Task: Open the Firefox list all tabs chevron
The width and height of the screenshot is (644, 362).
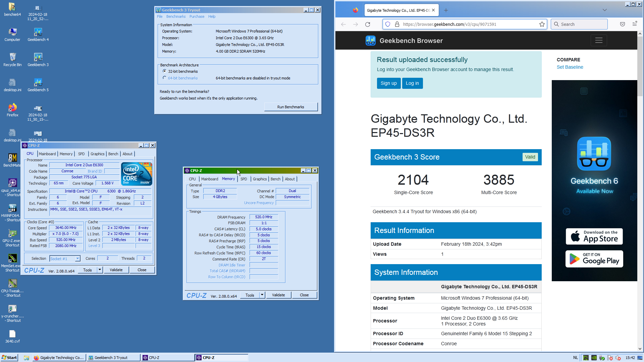Action: point(605,10)
